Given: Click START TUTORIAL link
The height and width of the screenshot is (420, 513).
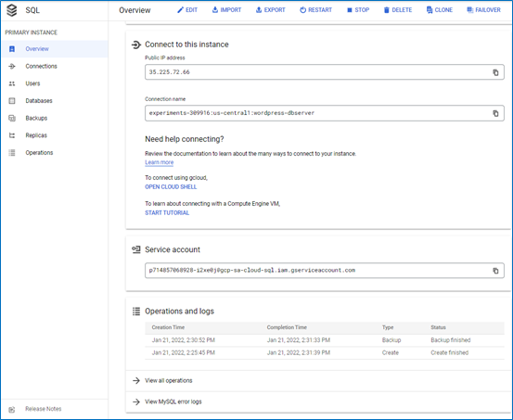Looking at the screenshot, I should (167, 212).
